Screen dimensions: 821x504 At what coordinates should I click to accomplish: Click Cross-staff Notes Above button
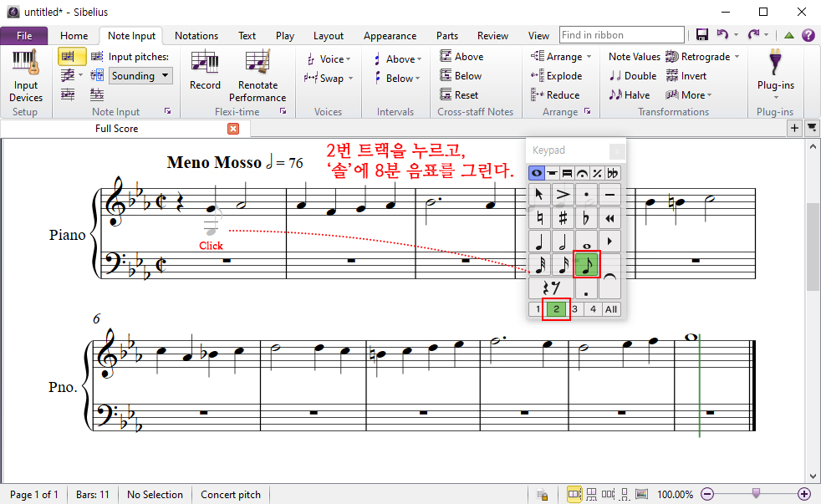(x=461, y=57)
